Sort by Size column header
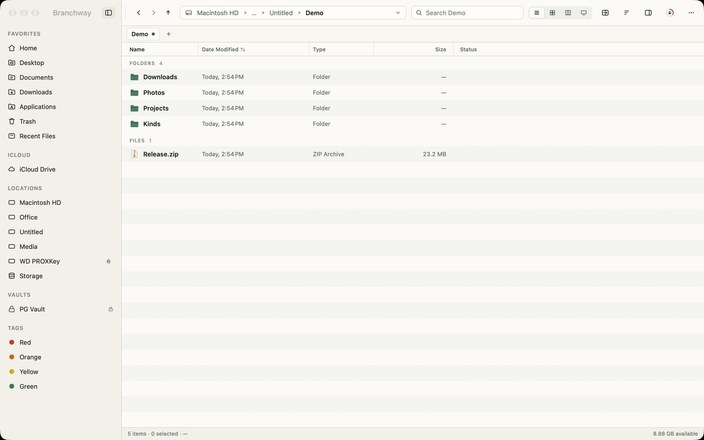This screenshot has height=440, width=704. point(440,49)
